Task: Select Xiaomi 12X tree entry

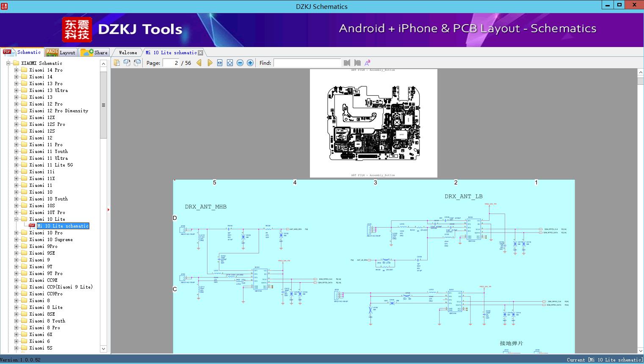Action: pos(42,117)
